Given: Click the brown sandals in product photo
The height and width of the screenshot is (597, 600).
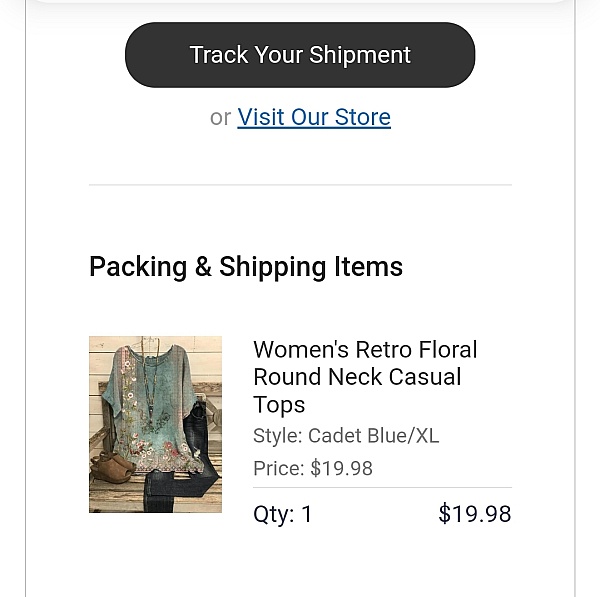Looking at the screenshot, I should [x=112, y=468].
